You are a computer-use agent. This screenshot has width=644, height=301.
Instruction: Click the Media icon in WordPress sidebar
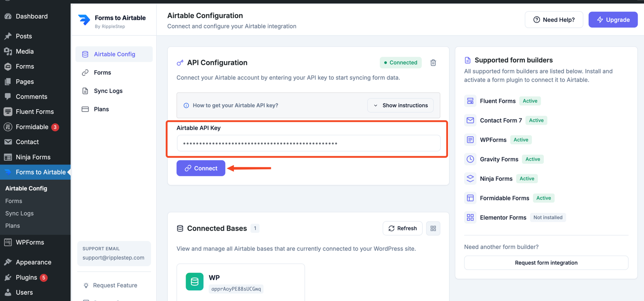point(8,52)
